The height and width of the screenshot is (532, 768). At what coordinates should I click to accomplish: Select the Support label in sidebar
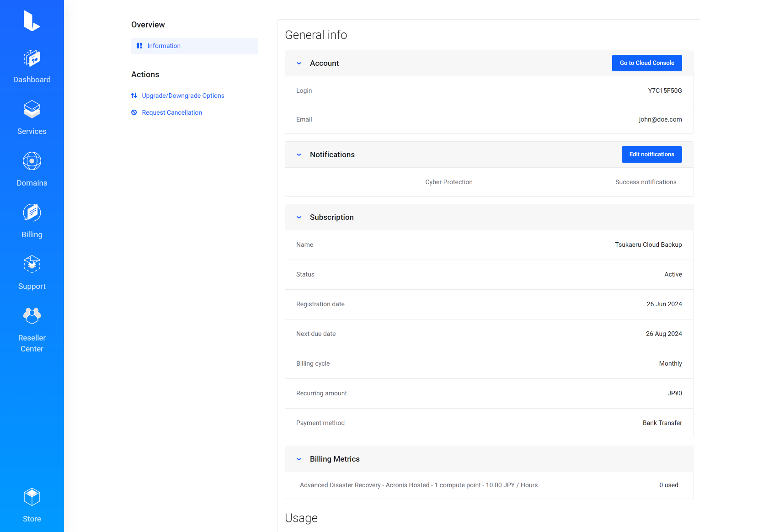click(32, 286)
